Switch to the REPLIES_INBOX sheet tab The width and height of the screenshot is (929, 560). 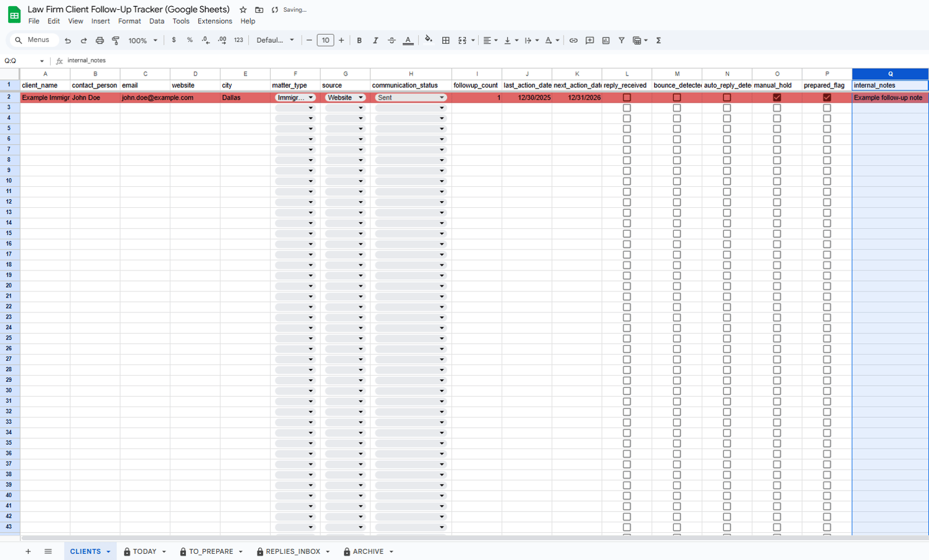(293, 551)
